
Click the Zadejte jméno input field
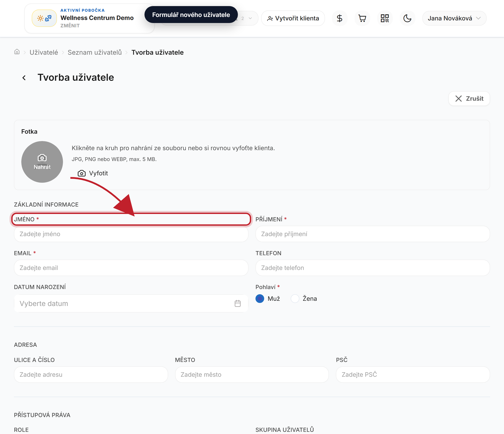pyautogui.click(x=131, y=234)
